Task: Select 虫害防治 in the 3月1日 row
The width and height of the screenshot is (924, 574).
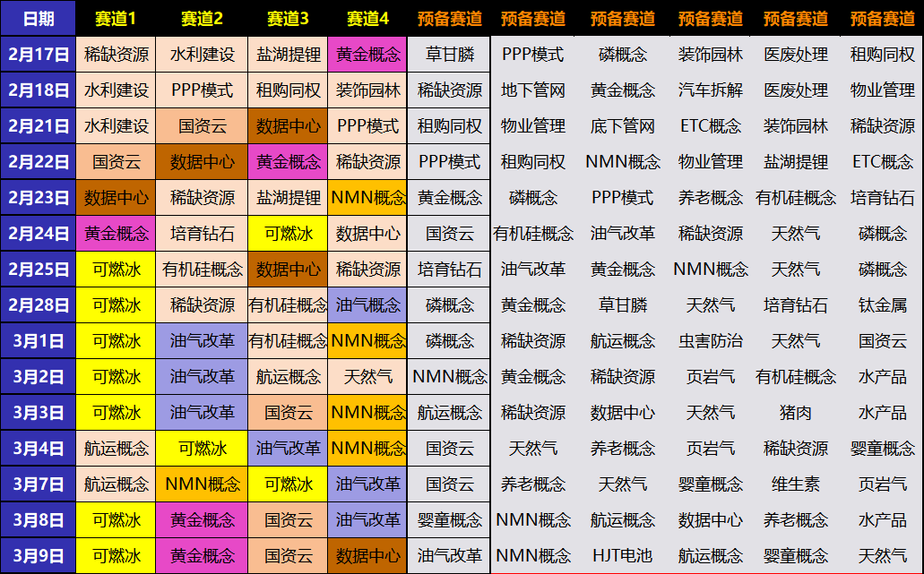Action: tap(710, 341)
